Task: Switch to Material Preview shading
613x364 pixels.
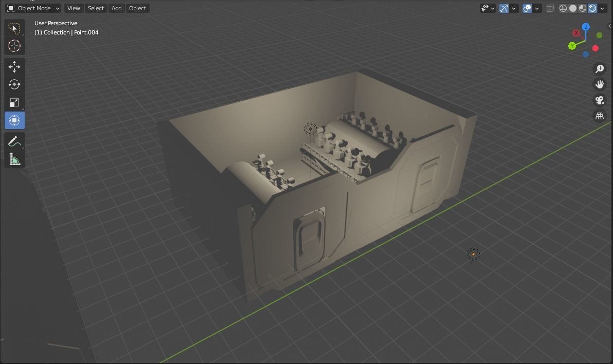Action: point(583,8)
